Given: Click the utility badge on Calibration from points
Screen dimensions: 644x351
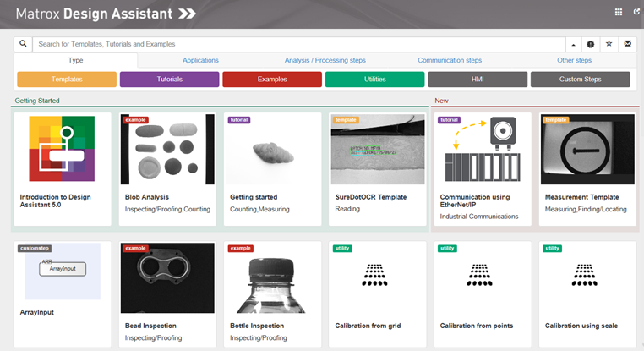Looking at the screenshot, I should click(x=447, y=249).
